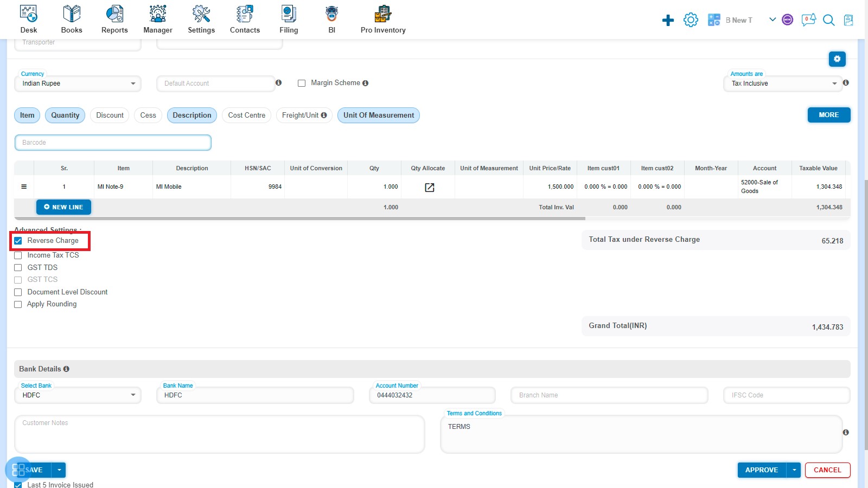Enable the Margin Scheme checkbox

302,83
